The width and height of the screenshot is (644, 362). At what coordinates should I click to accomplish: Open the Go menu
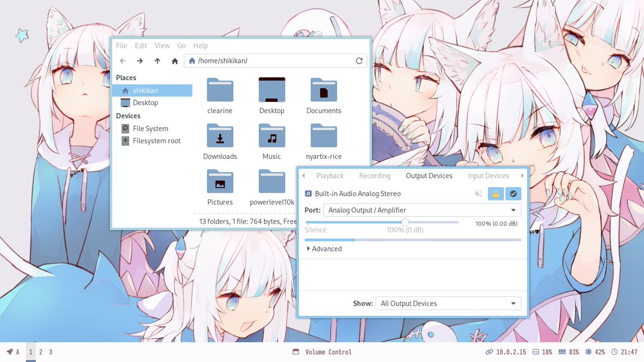point(181,46)
